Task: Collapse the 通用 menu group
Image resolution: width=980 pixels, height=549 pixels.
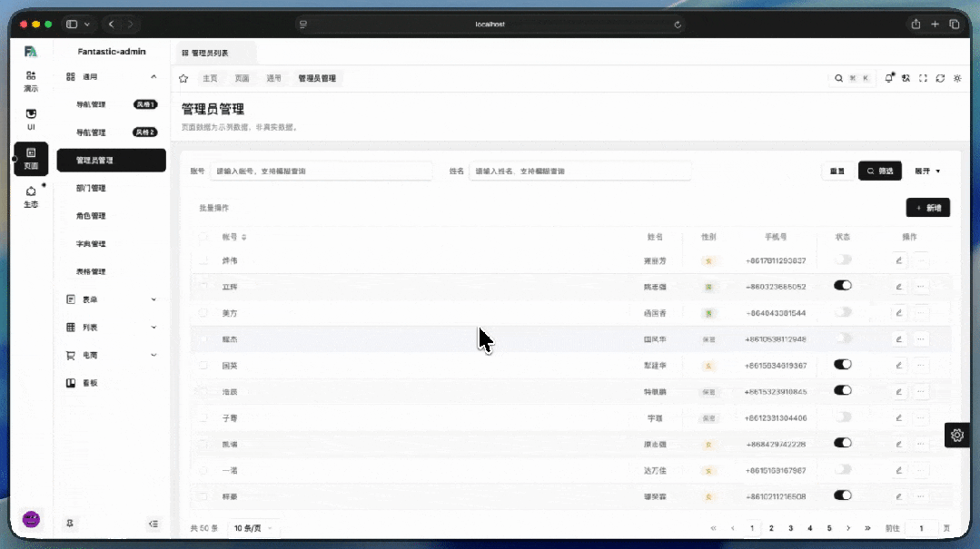Action: point(111,77)
